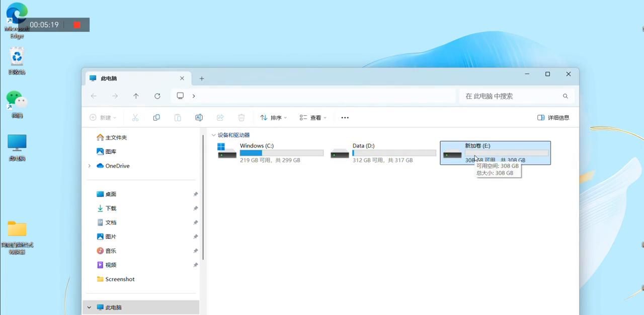Unpin 桌面 using its pin icon
644x315 pixels.
(x=196, y=194)
